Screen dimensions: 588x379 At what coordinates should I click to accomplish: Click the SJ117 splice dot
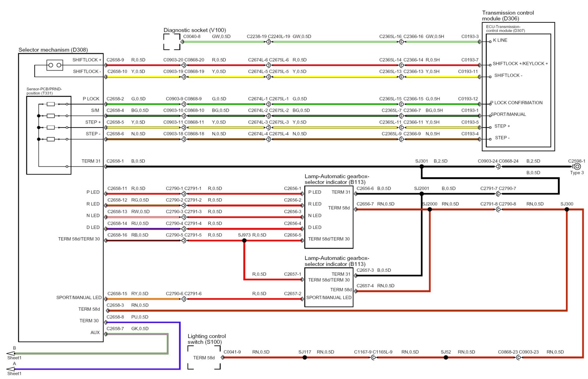[x=305, y=357]
